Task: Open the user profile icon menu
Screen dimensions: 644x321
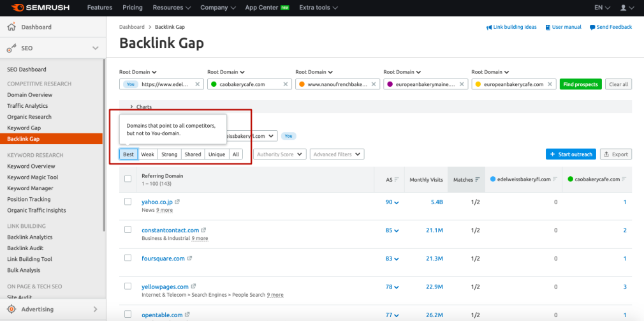Action: tap(624, 8)
